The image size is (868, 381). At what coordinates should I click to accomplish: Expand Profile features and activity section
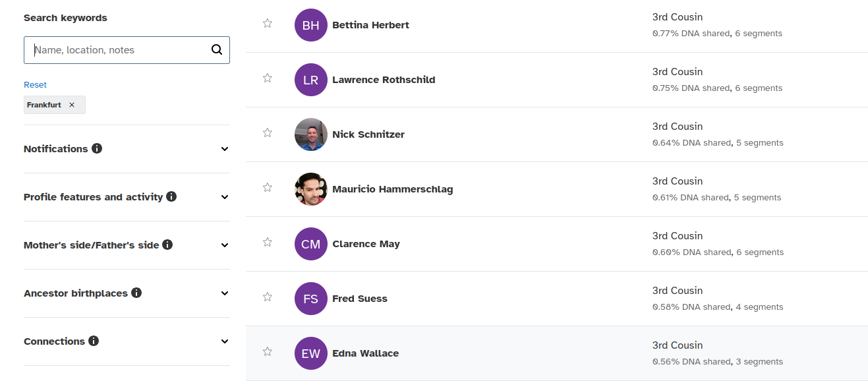[x=225, y=197]
